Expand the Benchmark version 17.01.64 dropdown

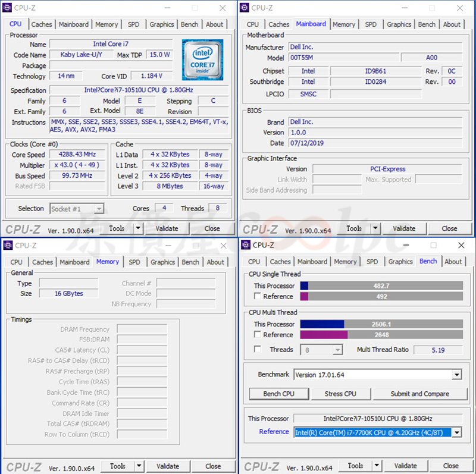click(378, 375)
